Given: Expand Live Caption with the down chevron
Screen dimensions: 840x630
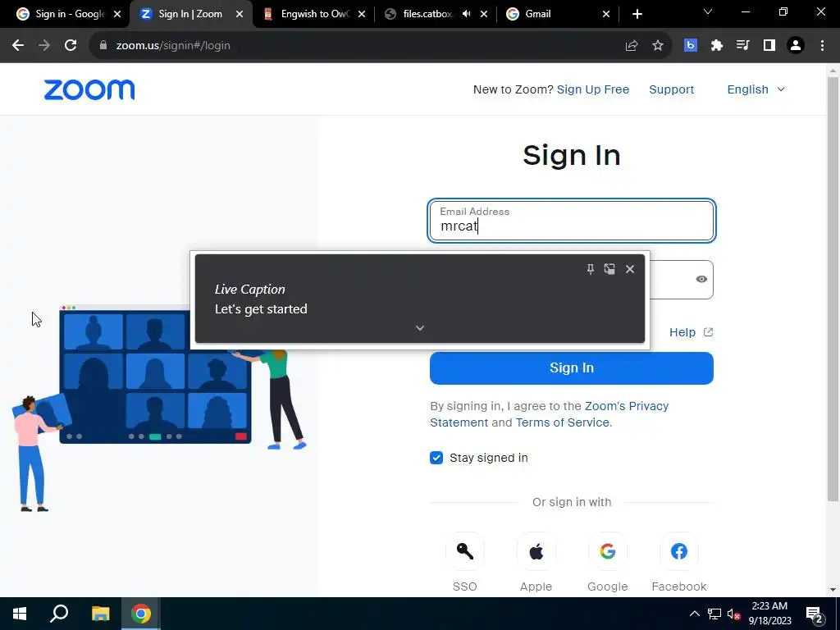Looking at the screenshot, I should (420, 328).
